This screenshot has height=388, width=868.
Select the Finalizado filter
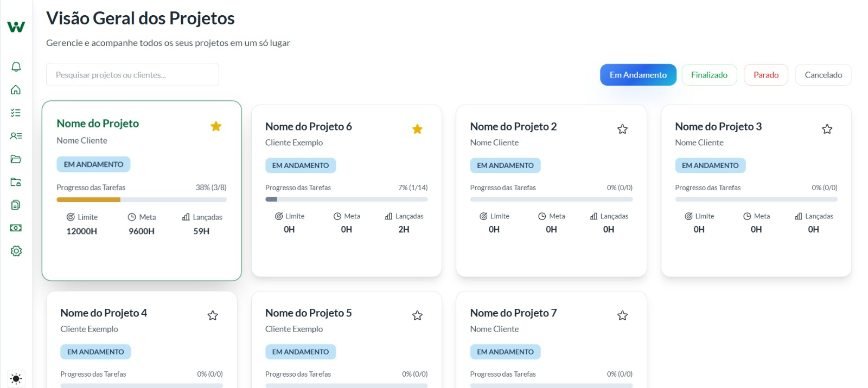tap(709, 75)
